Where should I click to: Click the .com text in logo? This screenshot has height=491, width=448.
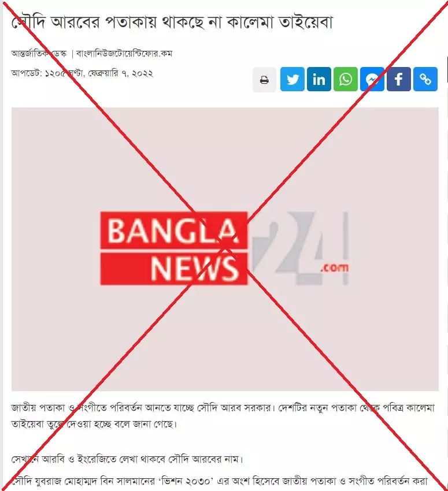(334, 267)
